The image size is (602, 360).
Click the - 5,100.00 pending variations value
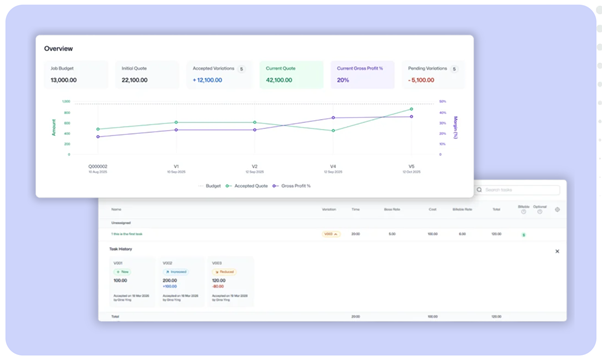[421, 80]
